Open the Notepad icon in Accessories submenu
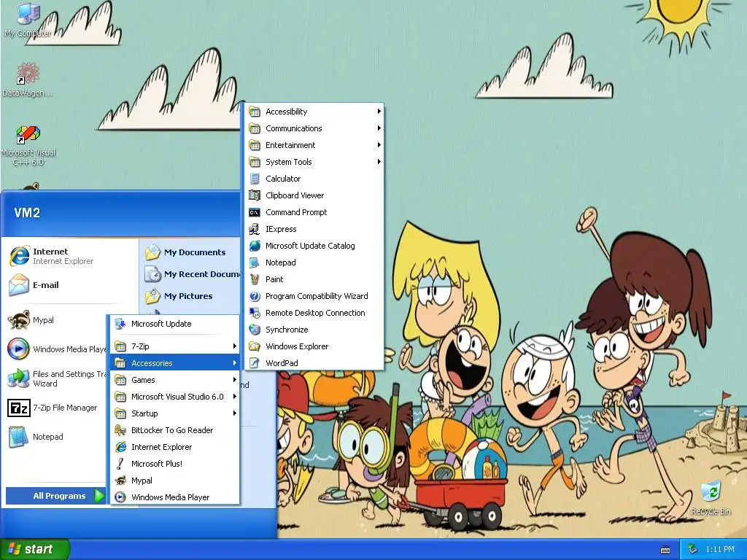747x560 pixels. [x=255, y=262]
